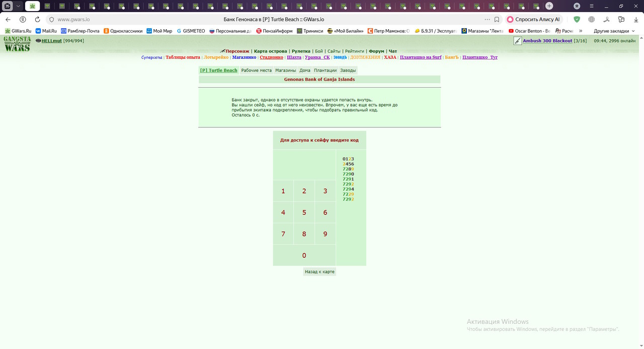
Task: Switch to the active first browser tab
Action: [x=32, y=6]
